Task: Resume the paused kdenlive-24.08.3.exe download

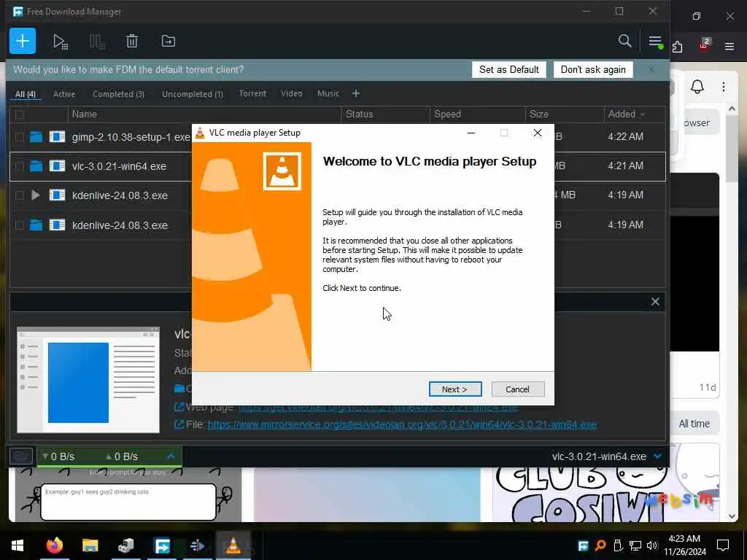Action: pos(36,195)
